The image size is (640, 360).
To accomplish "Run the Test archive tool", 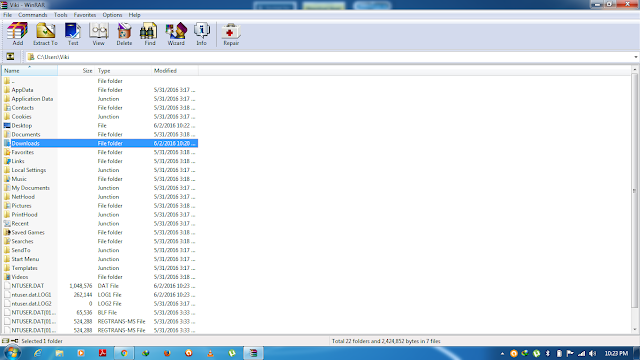I will point(73,34).
